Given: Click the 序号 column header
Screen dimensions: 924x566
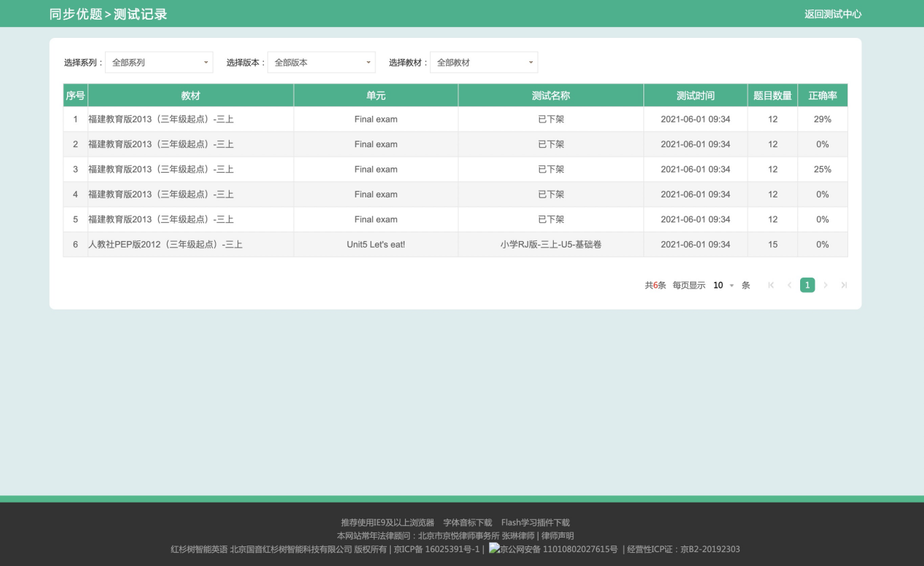Looking at the screenshot, I should tap(76, 95).
